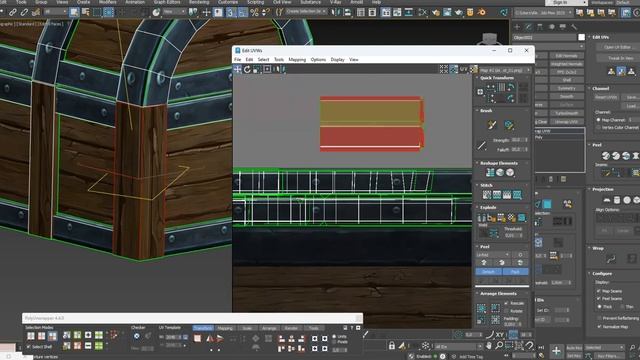Click the object name input field
The width and height of the screenshot is (640, 360).
(x=544, y=37)
